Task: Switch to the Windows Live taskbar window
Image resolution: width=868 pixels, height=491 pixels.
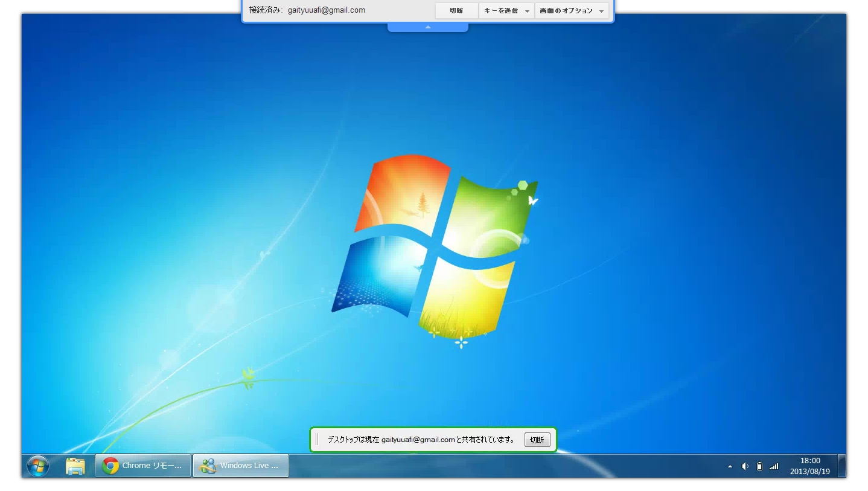Action: point(241,466)
